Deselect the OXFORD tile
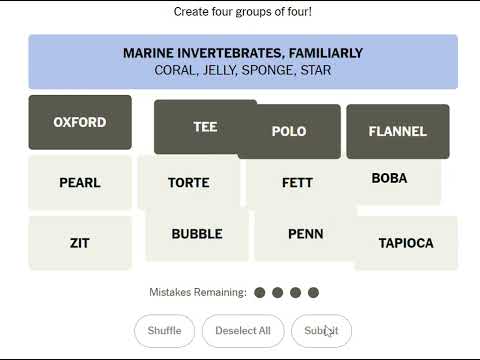The width and height of the screenshot is (480, 360). (x=80, y=122)
